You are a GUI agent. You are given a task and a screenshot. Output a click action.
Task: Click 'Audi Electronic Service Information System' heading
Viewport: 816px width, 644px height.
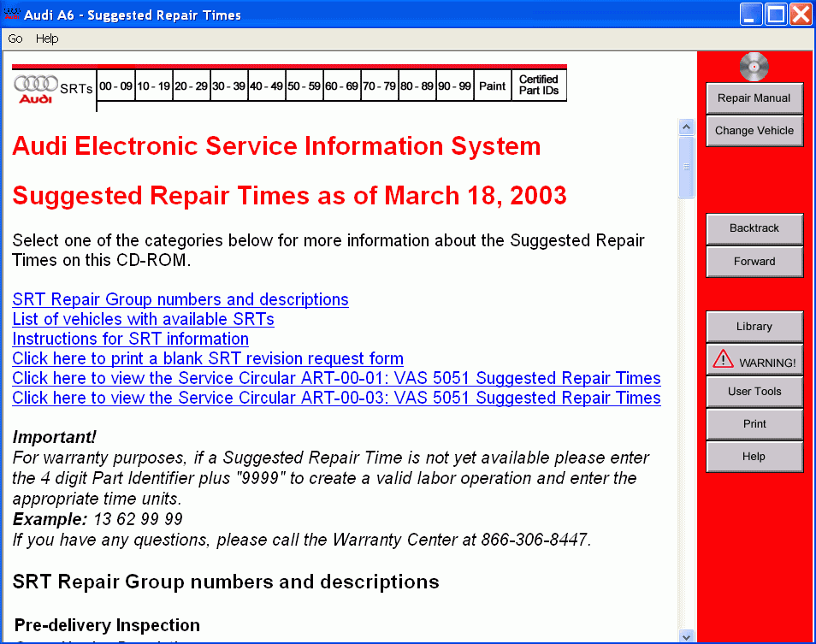276,146
